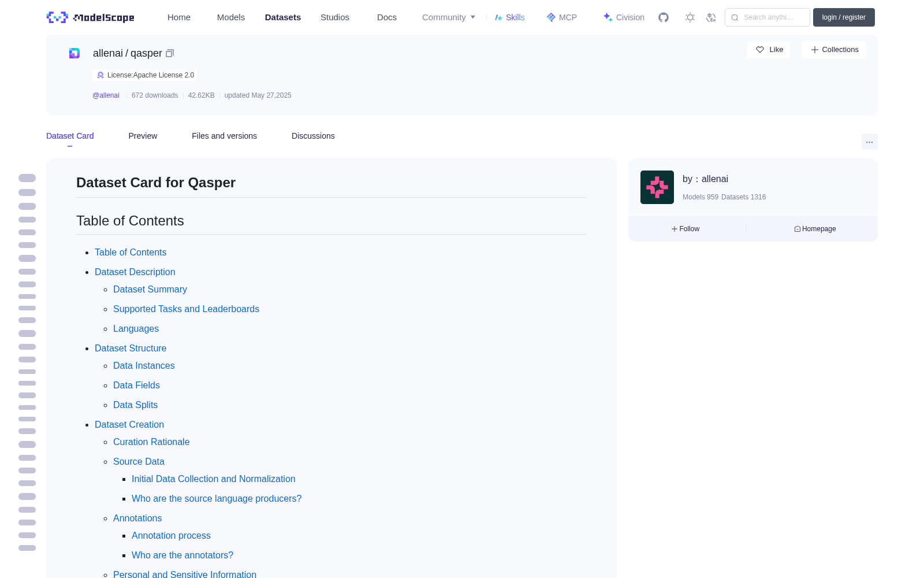Open the Studios menu item
Screen dimensions: 924x578
pos(335,17)
